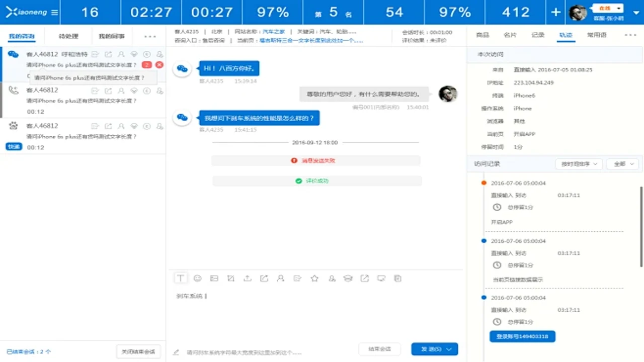The height and width of the screenshot is (362, 644).
Task: Click the 登录账号149403318 button
Action: [522, 336]
